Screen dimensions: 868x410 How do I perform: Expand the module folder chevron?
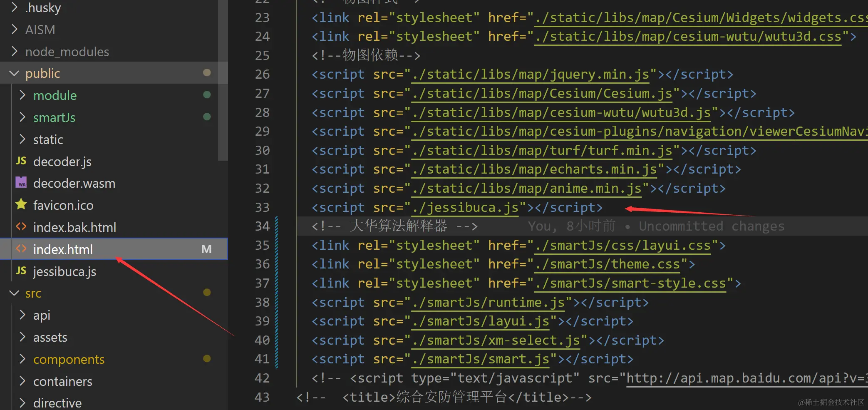point(22,95)
